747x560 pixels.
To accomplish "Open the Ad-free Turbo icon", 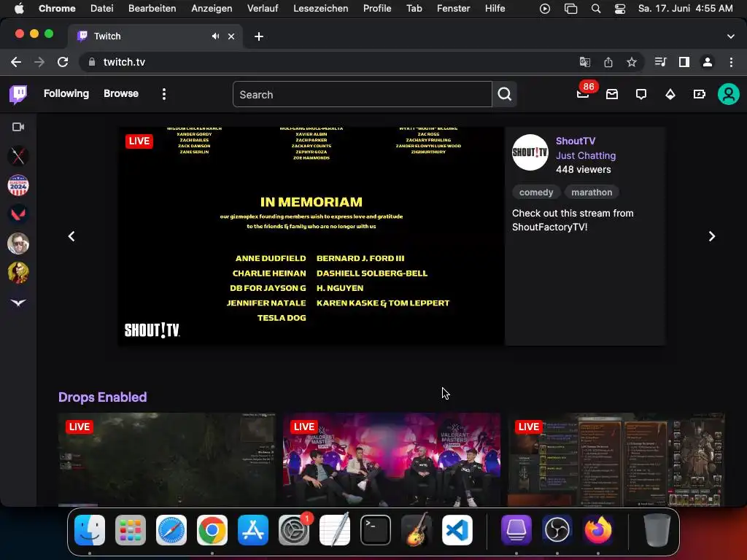I will 699,94.
